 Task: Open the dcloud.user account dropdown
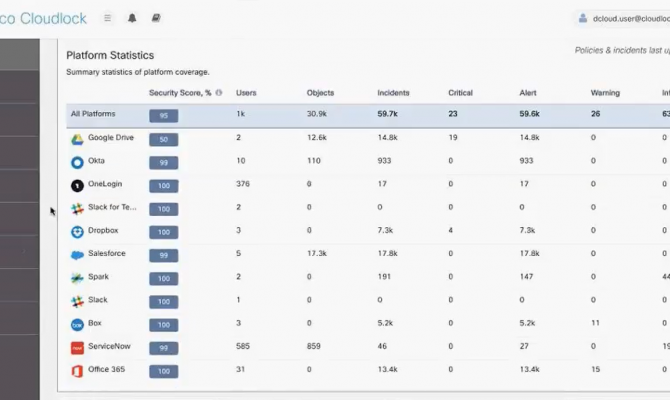pyautogui.click(x=624, y=18)
